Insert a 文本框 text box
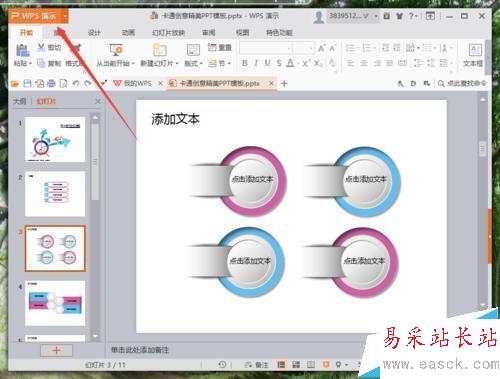The width and height of the screenshot is (500, 379). pos(473,55)
